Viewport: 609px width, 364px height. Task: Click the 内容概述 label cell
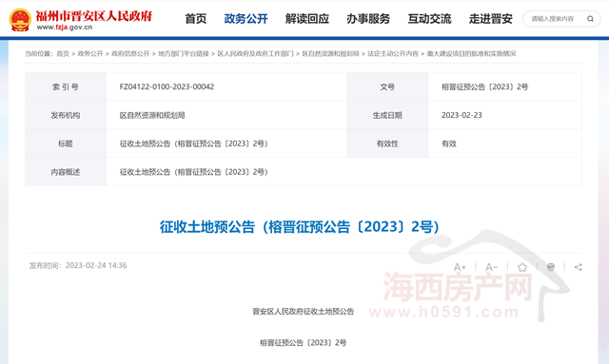click(66, 172)
